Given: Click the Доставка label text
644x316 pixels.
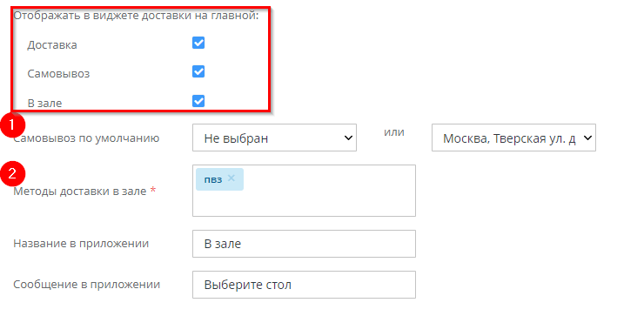Looking at the screenshot, I should 52,44.
